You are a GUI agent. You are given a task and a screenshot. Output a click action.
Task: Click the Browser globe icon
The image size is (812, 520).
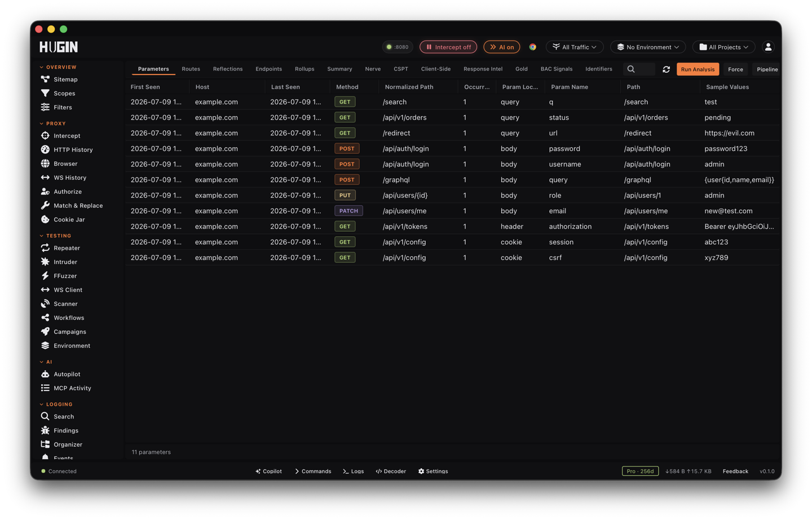click(x=45, y=164)
